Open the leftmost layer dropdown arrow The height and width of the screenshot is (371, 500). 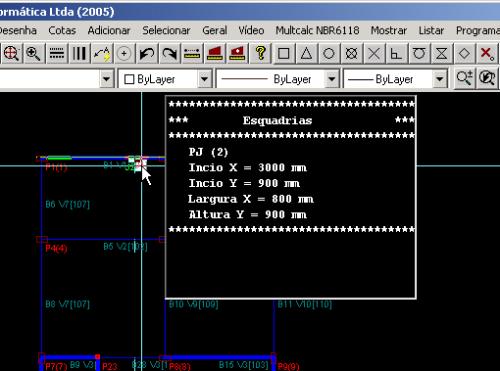(x=106, y=79)
